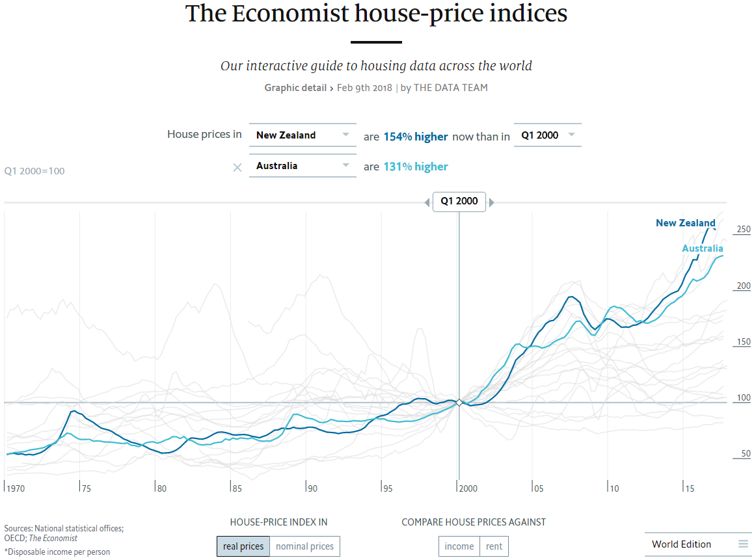
Task: Click the Graphic detail section link
Action: pyautogui.click(x=295, y=87)
